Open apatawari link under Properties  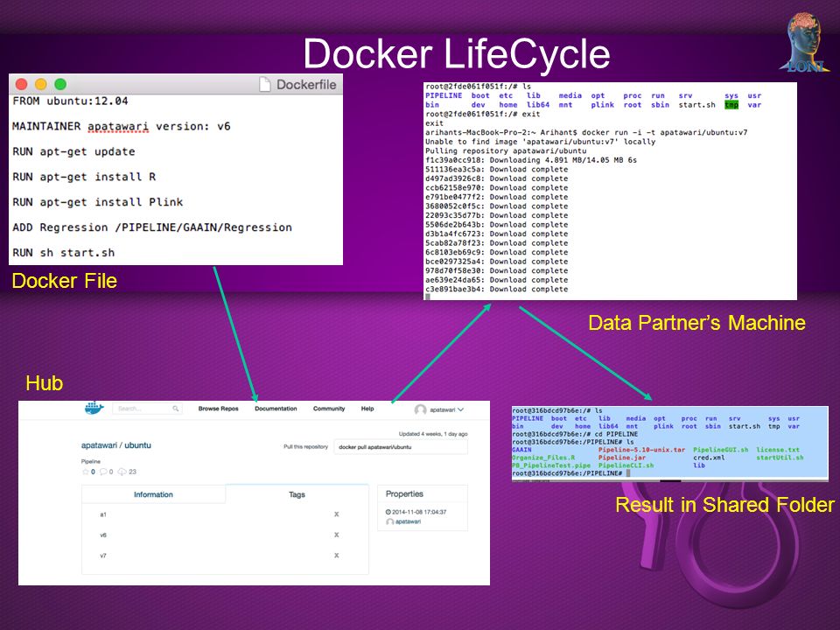(x=409, y=521)
